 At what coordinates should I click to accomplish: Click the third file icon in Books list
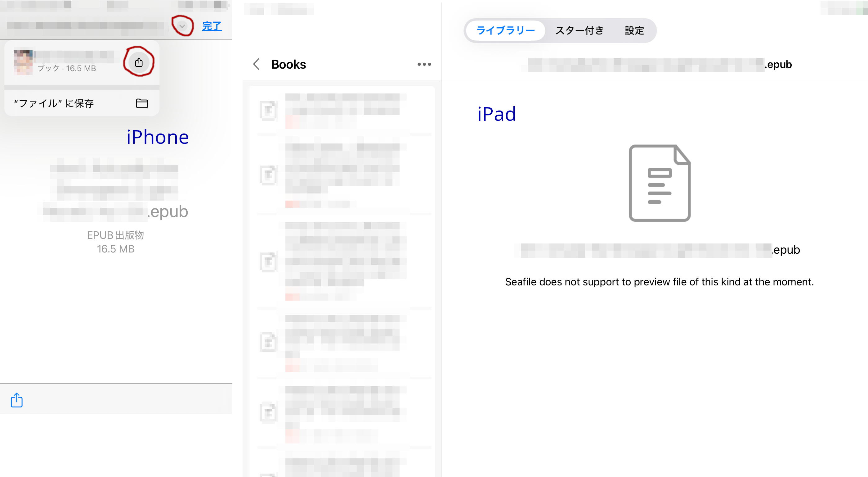[269, 262]
